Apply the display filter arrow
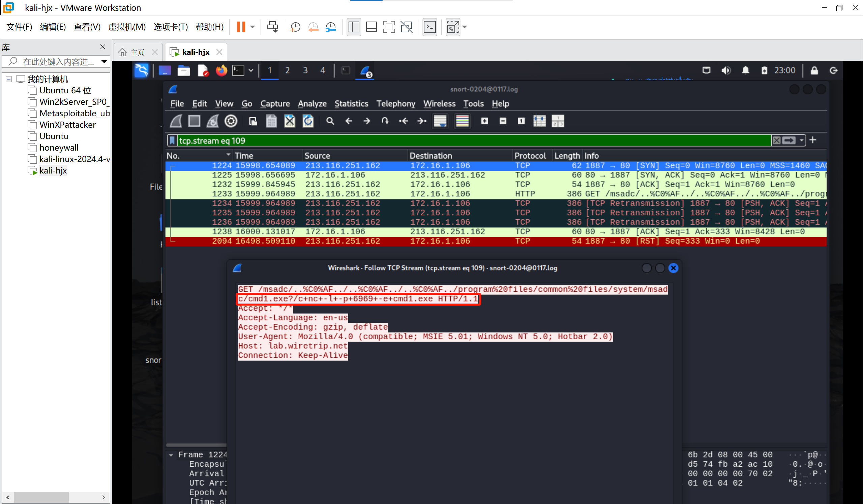Screen dimensions: 863x504 coord(789,140)
